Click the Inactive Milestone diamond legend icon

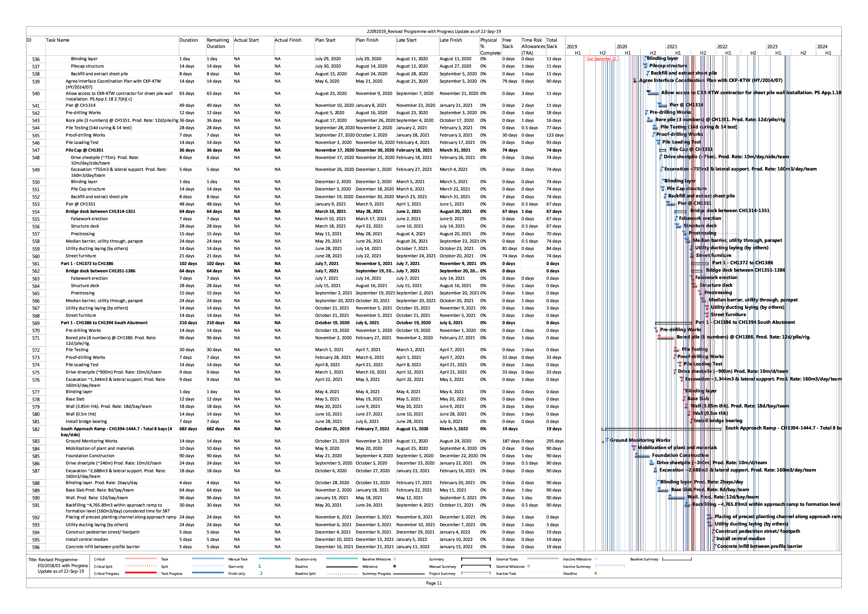(595, 559)
